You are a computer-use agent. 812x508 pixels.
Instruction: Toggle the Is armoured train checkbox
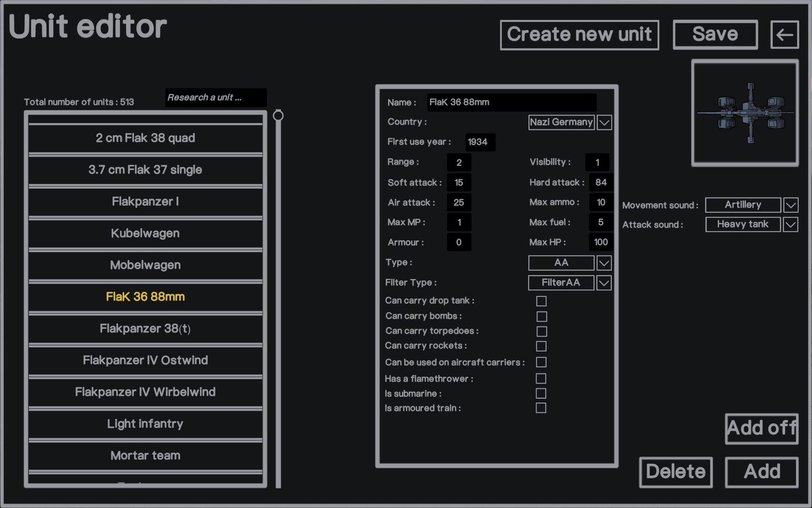(x=541, y=408)
